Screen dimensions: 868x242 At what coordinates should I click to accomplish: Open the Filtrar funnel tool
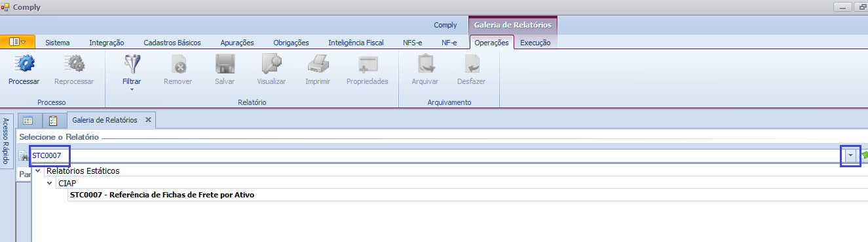point(132,64)
